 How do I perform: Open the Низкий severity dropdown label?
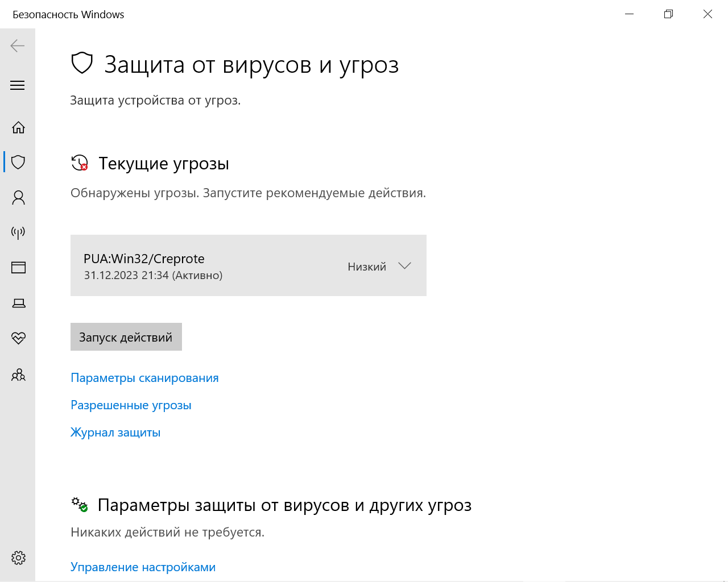point(367,267)
